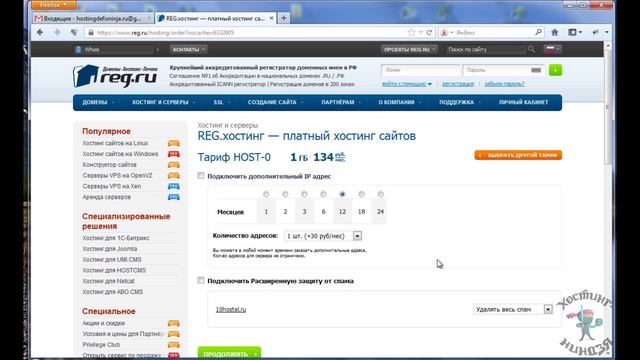Click the регистрация link
This screenshot has height=360, width=640.
tap(458, 84)
